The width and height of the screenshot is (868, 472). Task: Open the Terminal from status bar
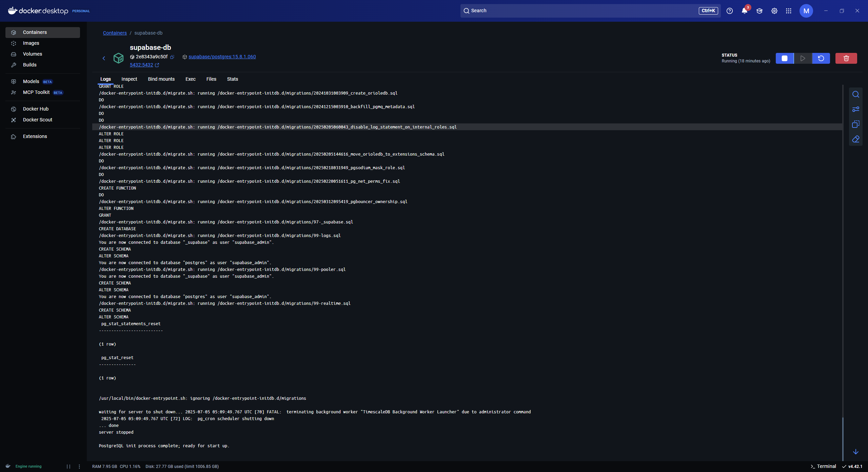823,467
